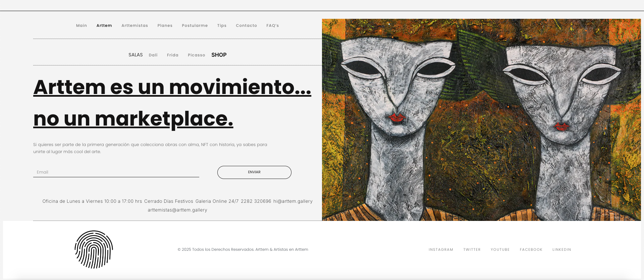This screenshot has height=280, width=644.
Task: Open the SHOP link
Action: 219,55
